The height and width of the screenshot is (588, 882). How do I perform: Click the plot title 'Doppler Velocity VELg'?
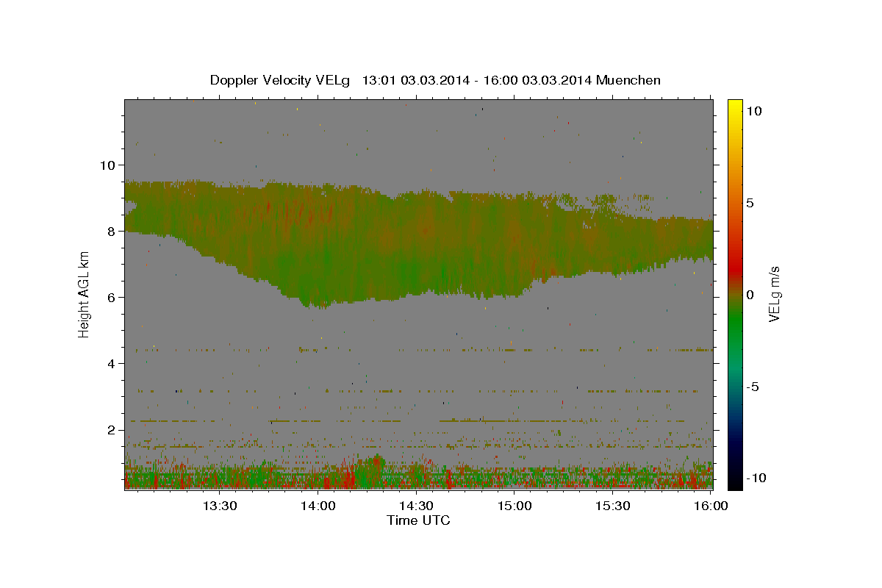(282, 80)
